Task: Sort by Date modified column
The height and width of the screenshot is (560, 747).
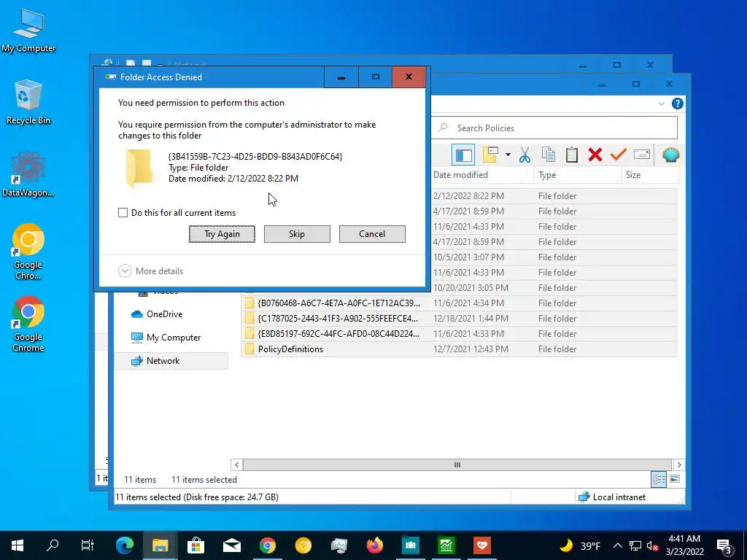Action: [482, 175]
